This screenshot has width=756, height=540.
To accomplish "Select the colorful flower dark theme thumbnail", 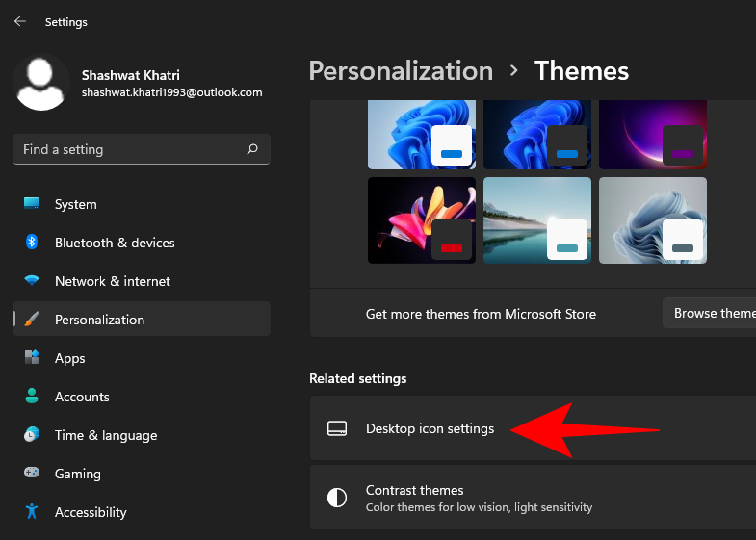I will tap(422, 220).
